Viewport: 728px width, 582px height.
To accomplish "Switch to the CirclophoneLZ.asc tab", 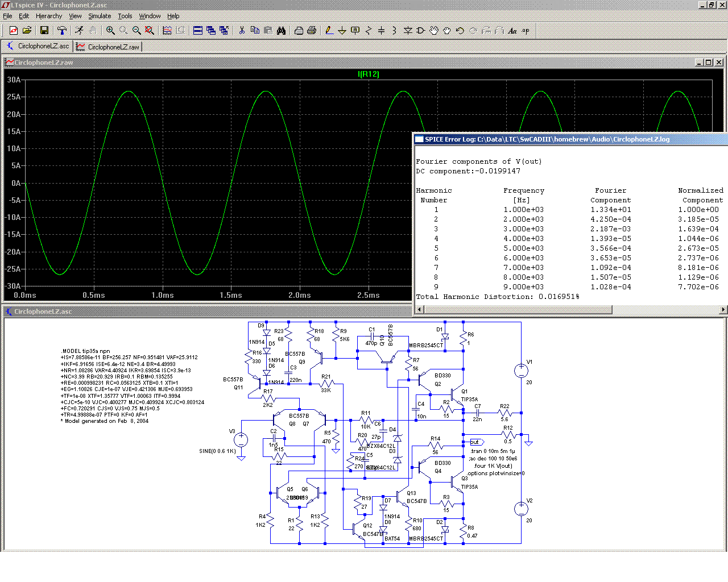I will (x=38, y=47).
